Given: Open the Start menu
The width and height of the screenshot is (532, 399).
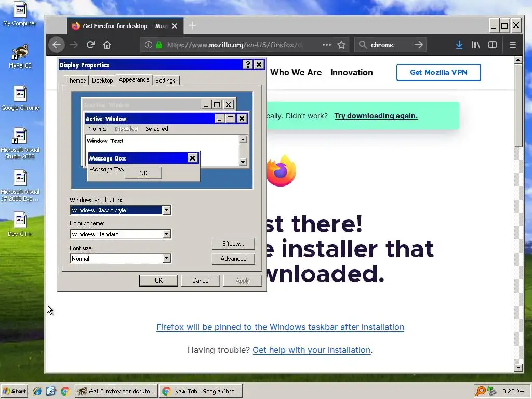Looking at the screenshot, I should (x=15, y=391).
